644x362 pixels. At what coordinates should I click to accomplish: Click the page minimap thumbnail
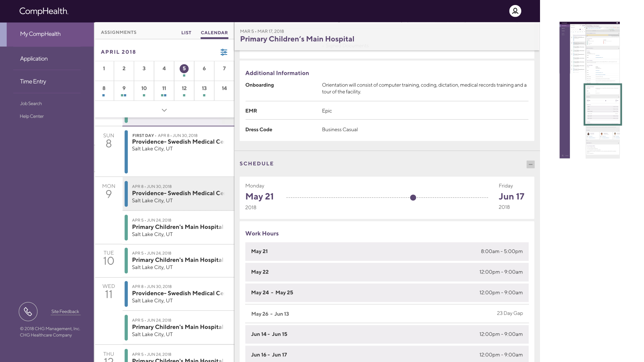point(590,90)
